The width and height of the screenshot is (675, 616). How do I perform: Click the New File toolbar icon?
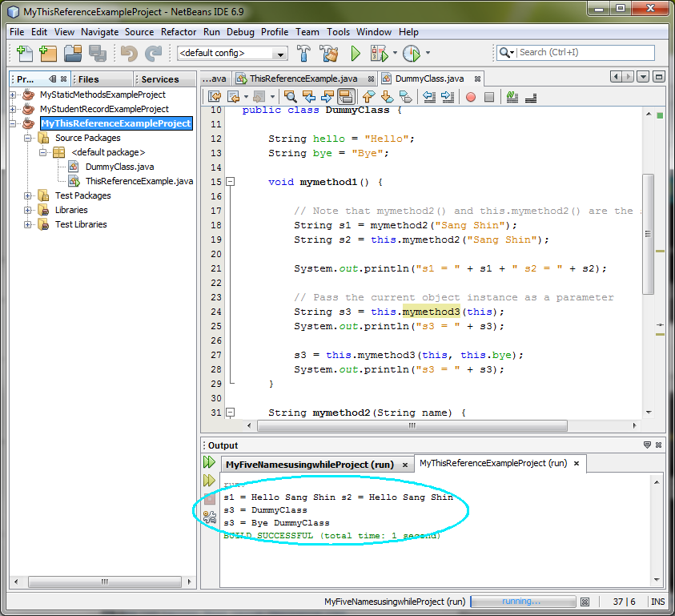click(x=25, y=53)
